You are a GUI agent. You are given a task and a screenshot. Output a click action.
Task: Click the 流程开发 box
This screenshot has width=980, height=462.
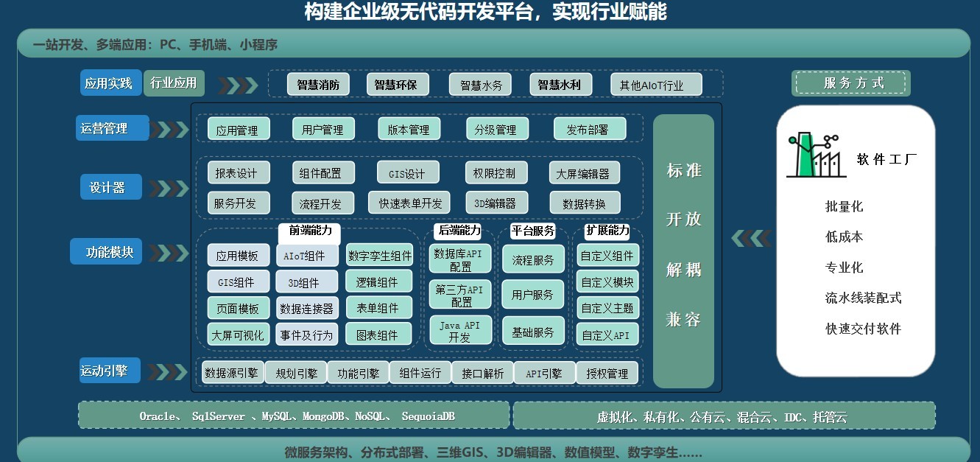[323, 203]
